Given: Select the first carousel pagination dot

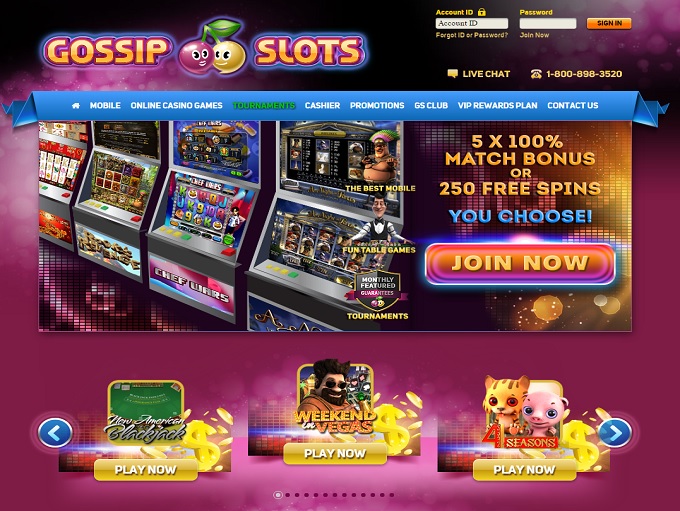Looking at the screenshot, I should pyautogui.click(x=278, y=495).
